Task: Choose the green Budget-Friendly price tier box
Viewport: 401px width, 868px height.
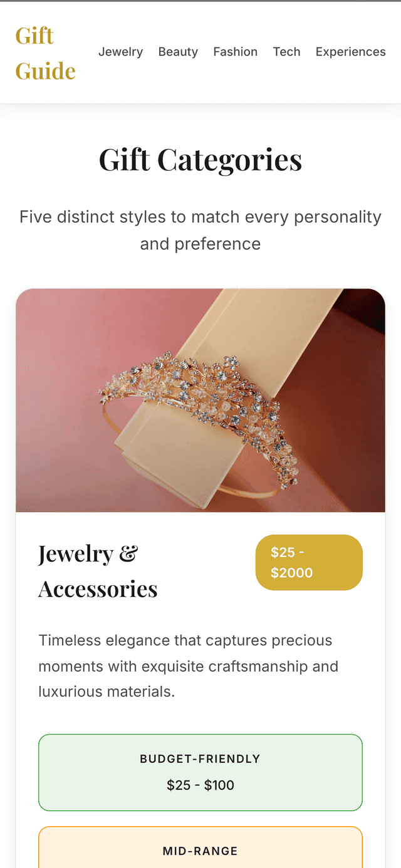Action: pyautogui.click(x=200, y=772)
